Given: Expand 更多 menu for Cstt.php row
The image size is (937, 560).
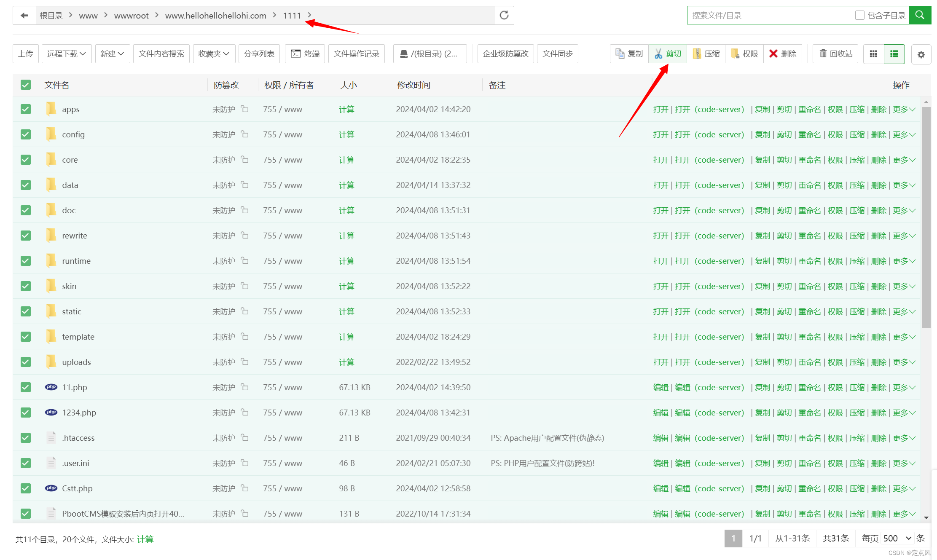Looking at the screenshot, I should point(904,488).
